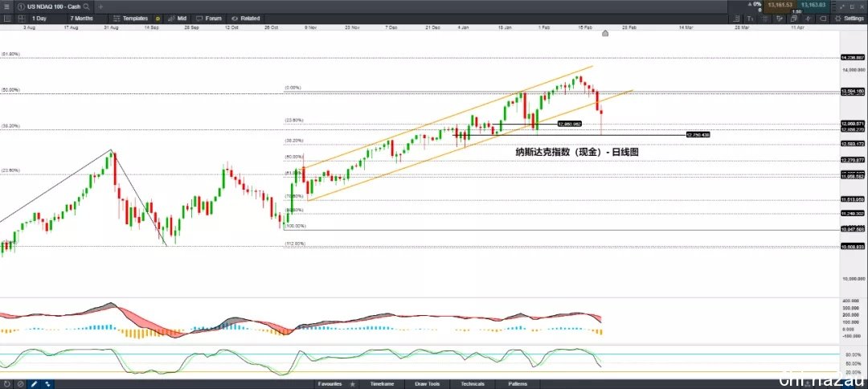Click the text edit pencil icon
This screenshot has width=868, height=389.
(780, 18)
